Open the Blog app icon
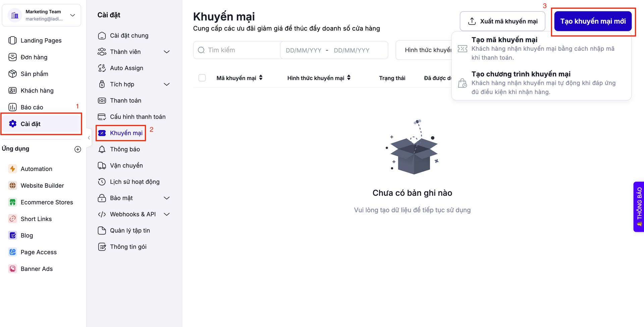This screenshot has height=327, width=644. point(12,235)
